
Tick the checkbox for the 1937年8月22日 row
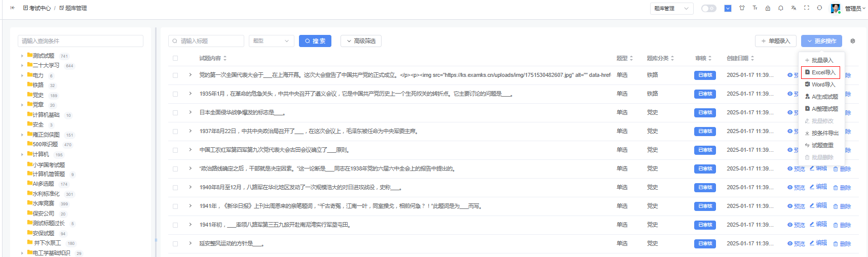pyautogui.click(x=175, y=132)
